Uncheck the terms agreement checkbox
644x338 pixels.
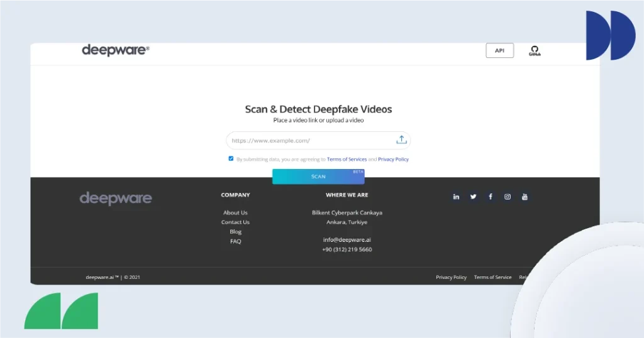(x=231, y=159)
